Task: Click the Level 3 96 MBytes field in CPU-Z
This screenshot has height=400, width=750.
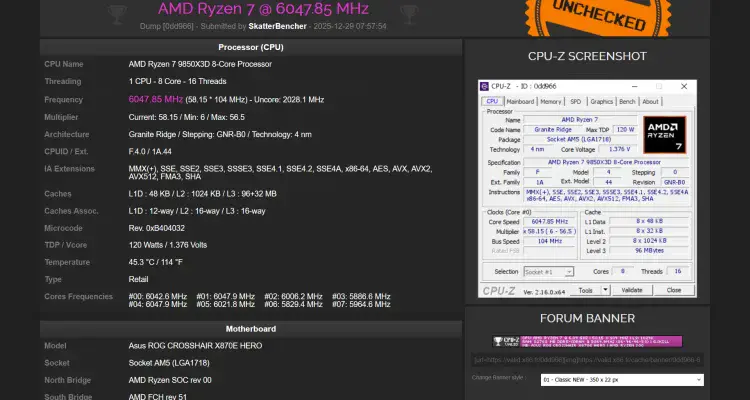Action: pos(649,251)
